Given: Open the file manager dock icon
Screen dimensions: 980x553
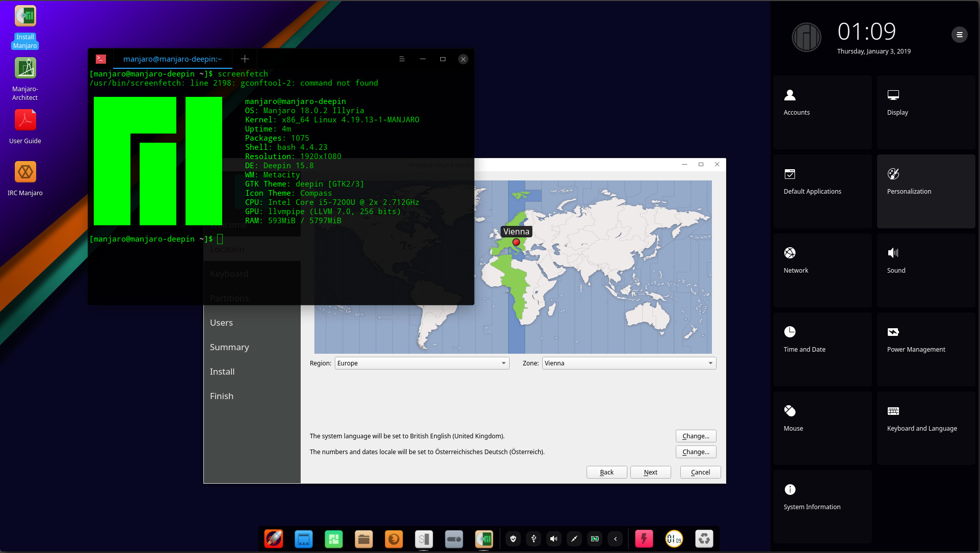Looking at the screenshot, I should point(364,539).
